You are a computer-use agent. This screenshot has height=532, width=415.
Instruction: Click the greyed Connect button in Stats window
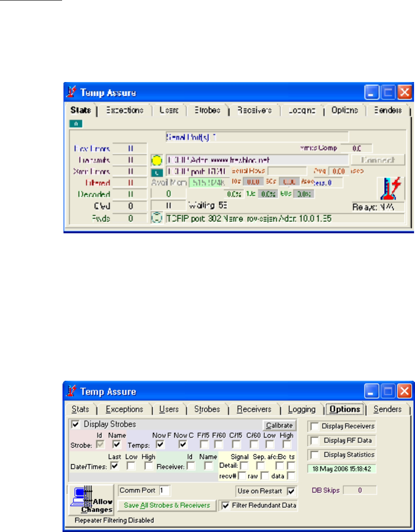pyautogui.click(x=378, y=160)
